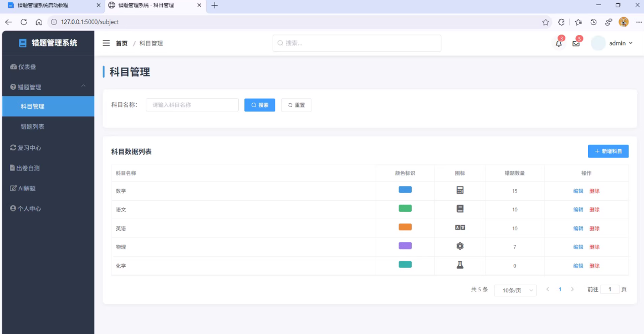Open a new browser tab
Image resolution: width=644 pixels, height=334 pixels.
tap(214, 6)
